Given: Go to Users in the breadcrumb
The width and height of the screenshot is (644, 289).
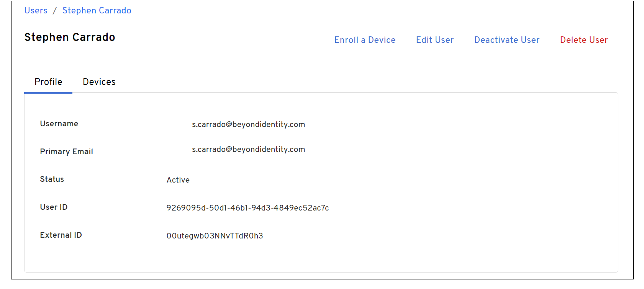Looking at the screenshot, I should click(x=36, y=11).
